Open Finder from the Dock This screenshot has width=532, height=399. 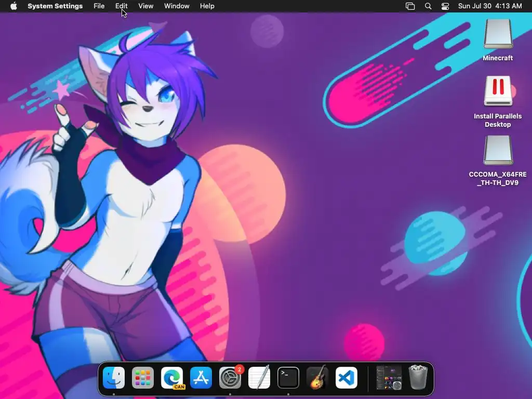pyautogui.click(x=114, y=378)
